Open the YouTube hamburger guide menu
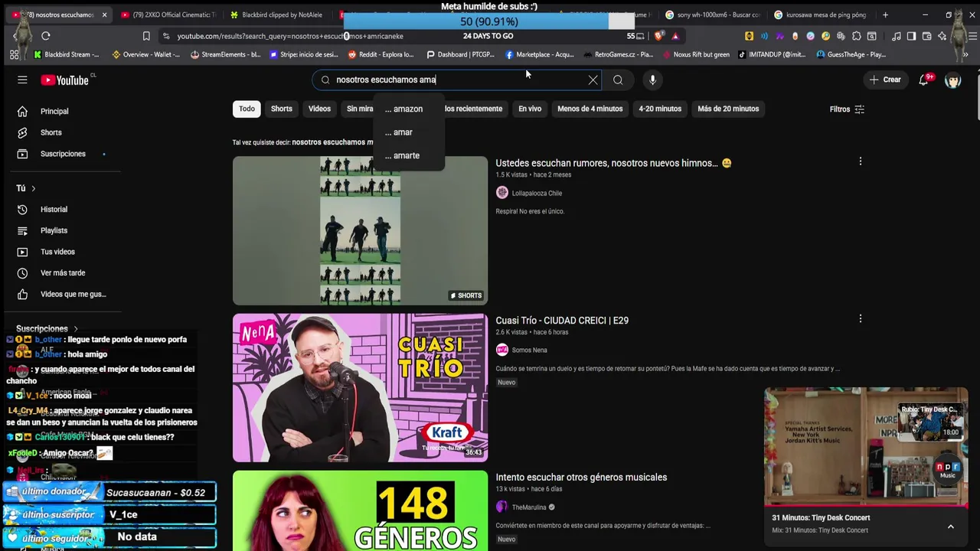Image resolution: width=980 pixels, height=551 pixels. (22, 80)
